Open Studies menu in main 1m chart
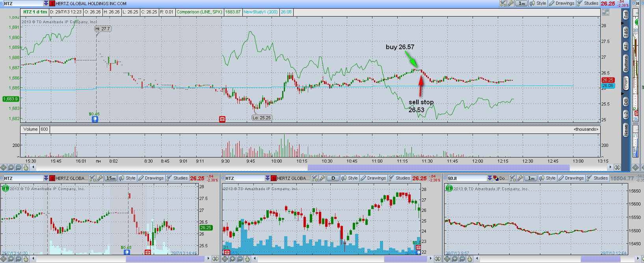This screenshot has height=263, width=644. (588, 3)
